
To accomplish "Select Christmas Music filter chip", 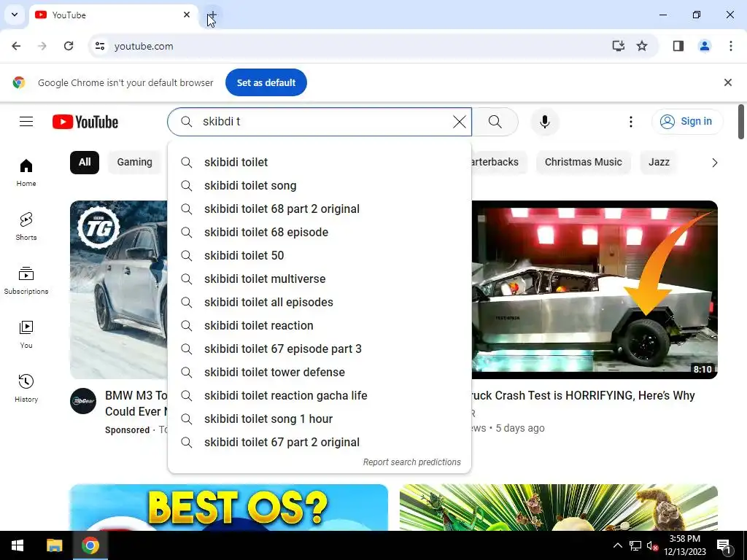I will coord(583,163).
